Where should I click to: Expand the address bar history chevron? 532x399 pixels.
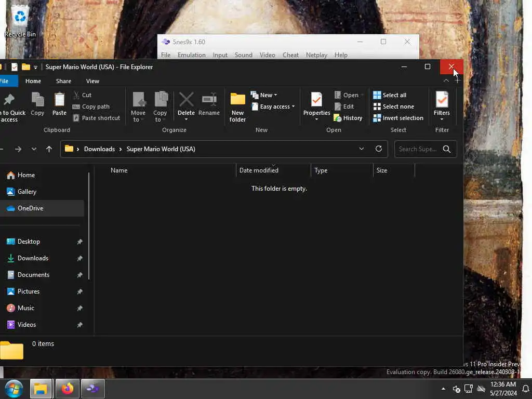(x=362, y=149)
